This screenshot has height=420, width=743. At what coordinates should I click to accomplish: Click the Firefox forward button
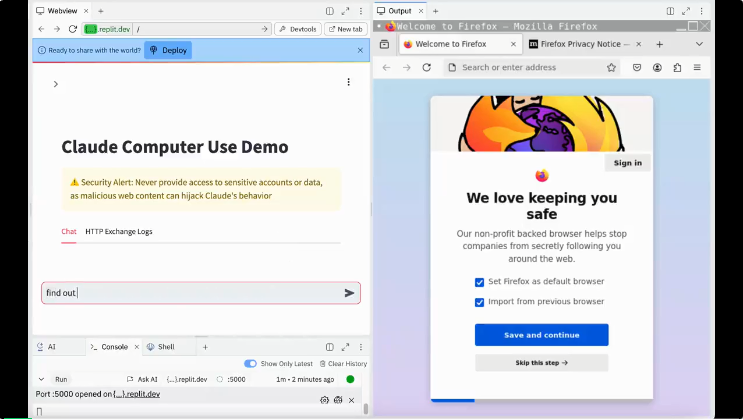tap(407, 67)
